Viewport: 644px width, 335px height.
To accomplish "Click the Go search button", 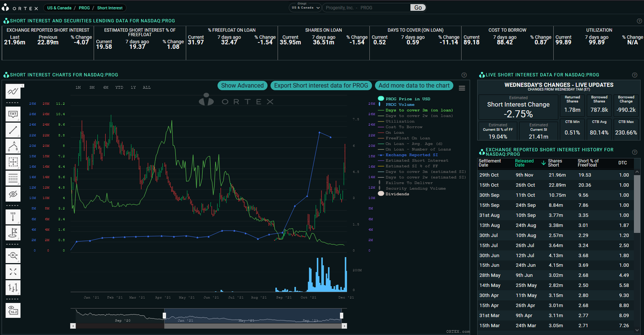I will click(x=418, y=8).
